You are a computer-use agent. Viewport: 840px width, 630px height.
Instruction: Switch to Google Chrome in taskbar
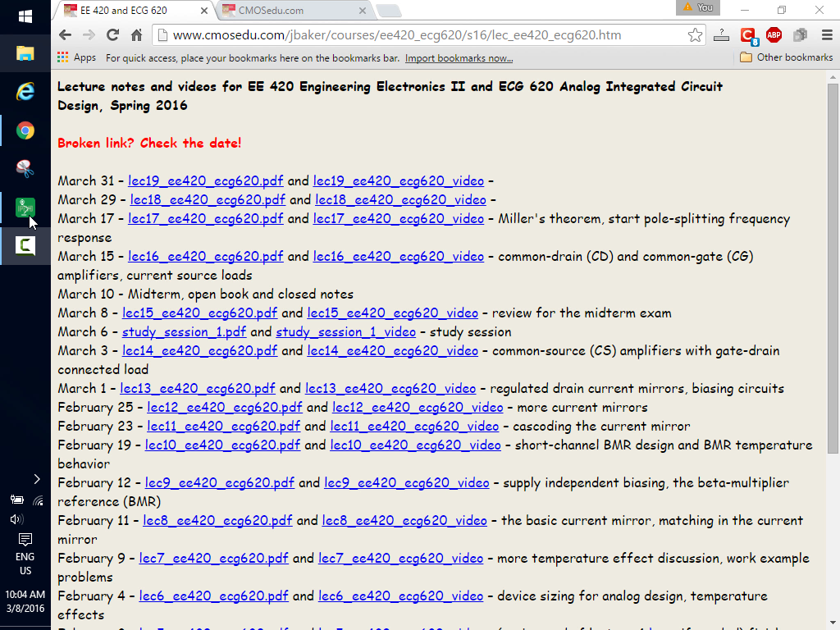tap(25, 130)
